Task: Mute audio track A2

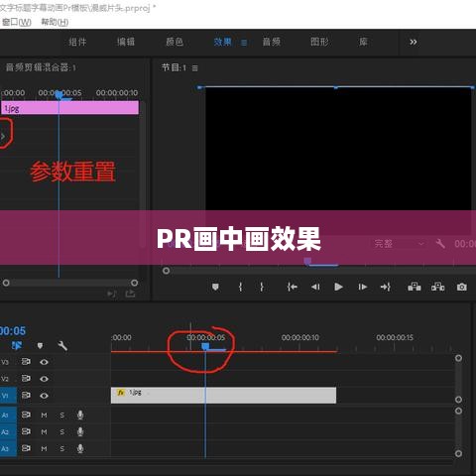Action: [x=44, y=432]
